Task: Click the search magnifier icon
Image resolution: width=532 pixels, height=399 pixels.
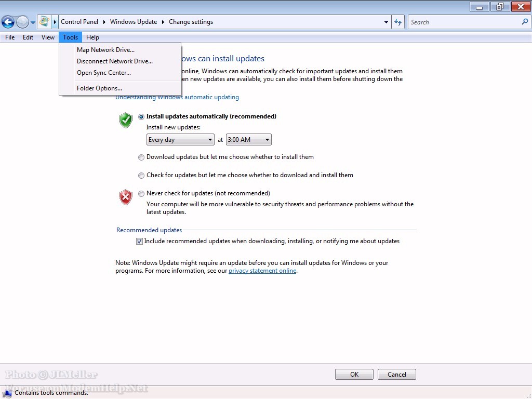Action: pyautogui.click(x=525, y=22)
